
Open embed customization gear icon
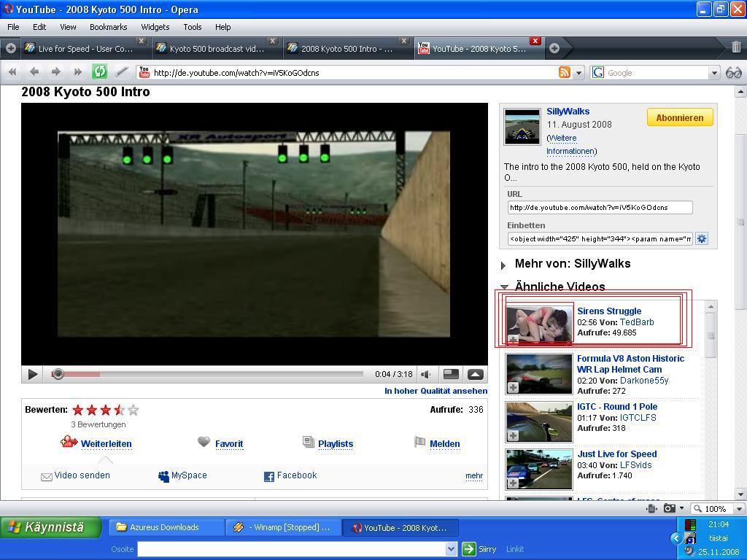[702, 238]
